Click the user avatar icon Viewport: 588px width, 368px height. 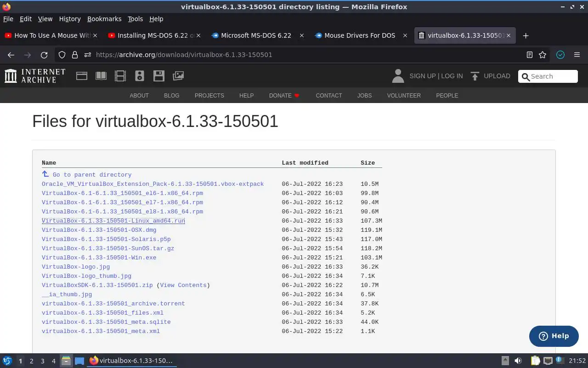(398, 76)
